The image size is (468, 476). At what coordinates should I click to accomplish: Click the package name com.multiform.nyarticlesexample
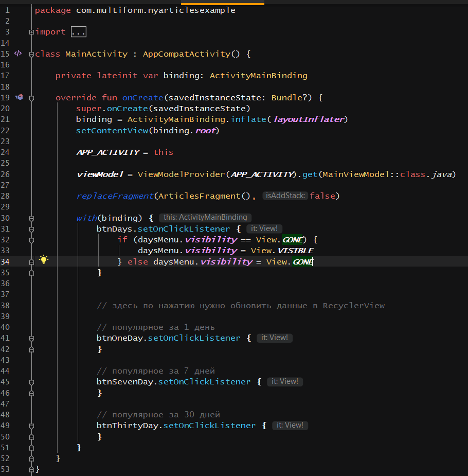[x=156, y=10]
